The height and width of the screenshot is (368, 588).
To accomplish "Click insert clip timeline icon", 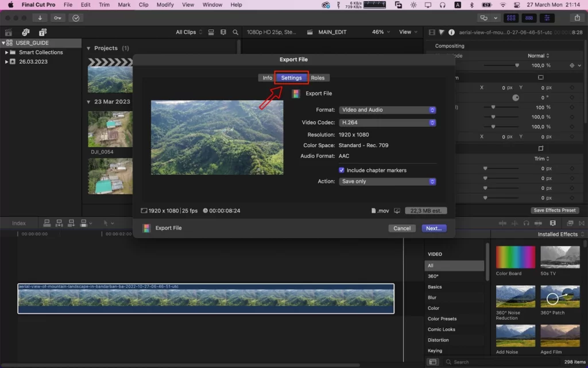I will coord(59,223).
